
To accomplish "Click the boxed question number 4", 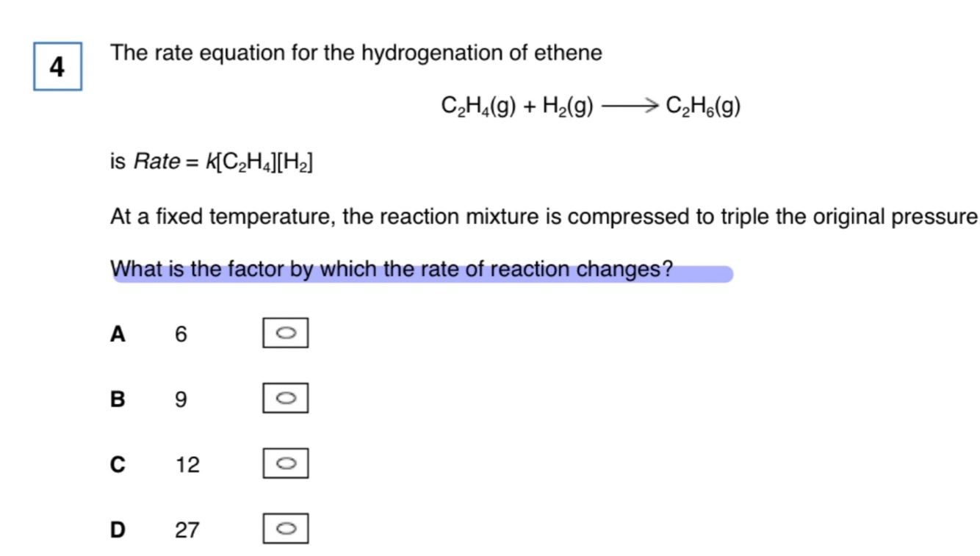I will pyautogui.click(x=57, y=67).
